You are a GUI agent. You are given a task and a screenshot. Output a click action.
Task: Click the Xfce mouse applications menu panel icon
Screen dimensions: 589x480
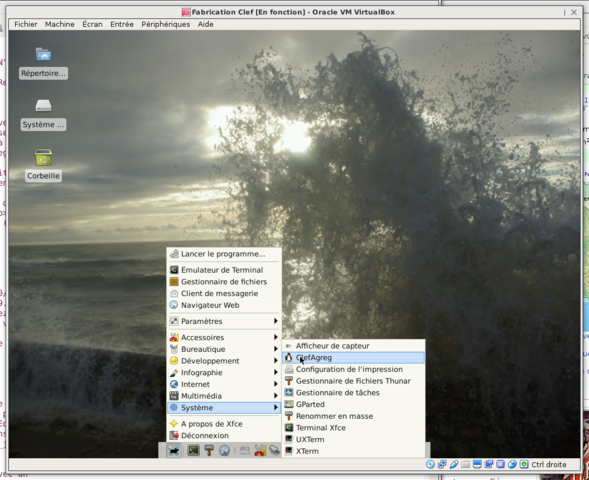pyautogui.click(x=174, y=450)
